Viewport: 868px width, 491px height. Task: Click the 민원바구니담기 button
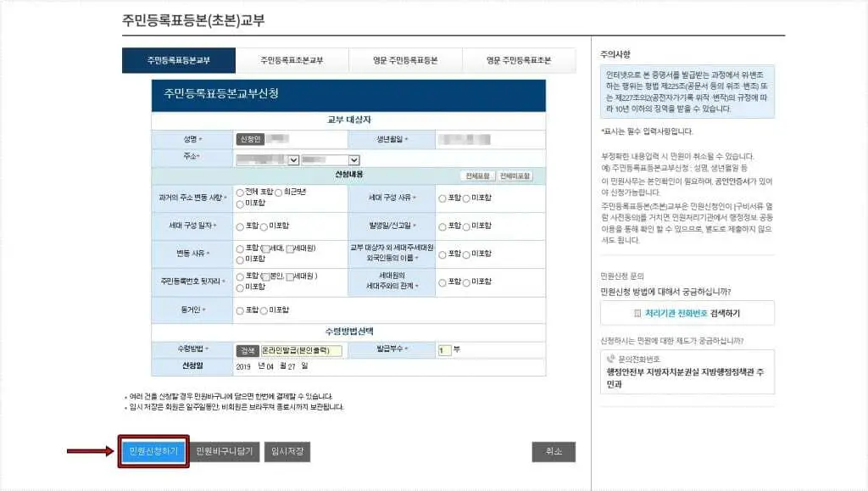pos(224,452)
